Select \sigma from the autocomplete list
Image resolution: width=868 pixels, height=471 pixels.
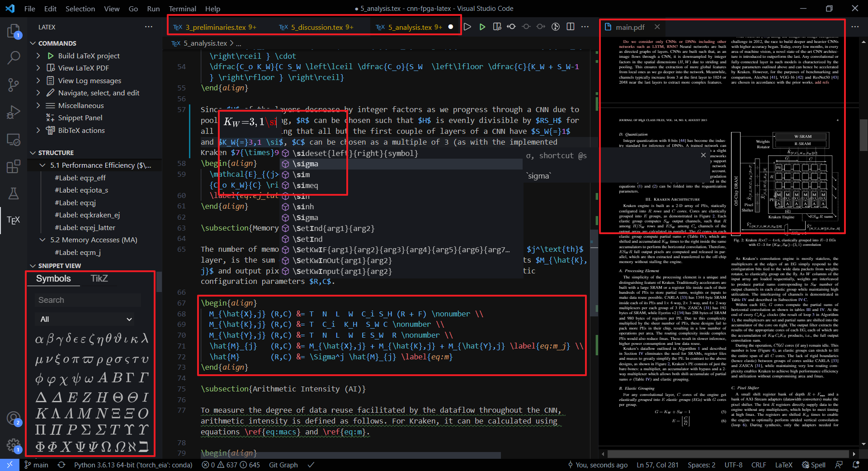click(x=305, y=164)
